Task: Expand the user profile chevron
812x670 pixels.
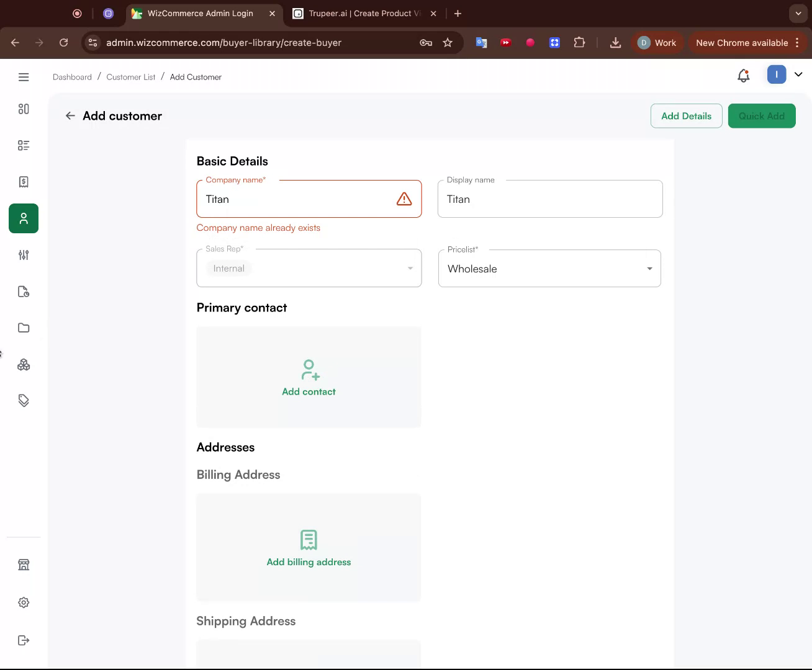Action: pos(798,74)
